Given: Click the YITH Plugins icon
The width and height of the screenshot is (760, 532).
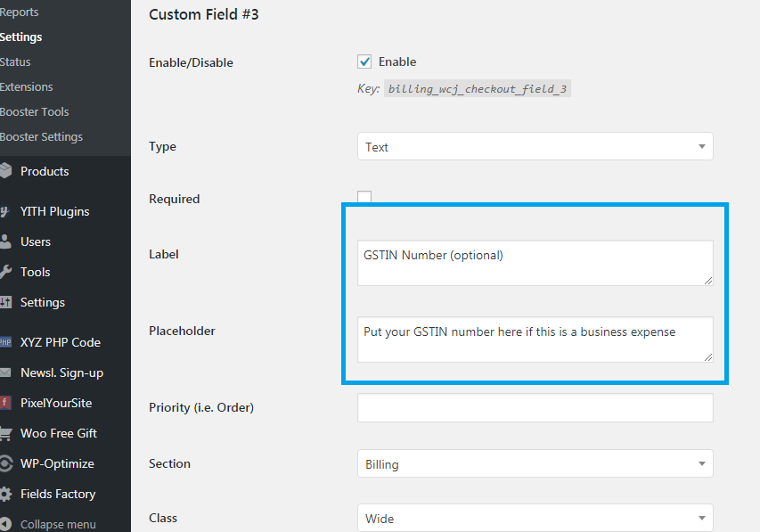Looking at the screenshot, I should [x=4, y=211].
